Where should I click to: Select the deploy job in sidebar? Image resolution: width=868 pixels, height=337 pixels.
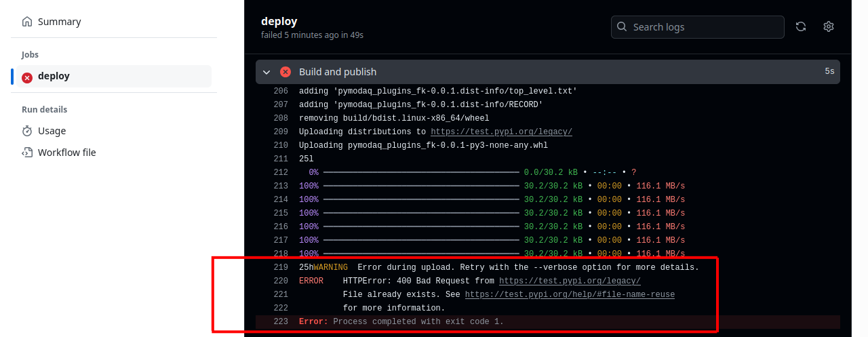tap(113, 76)
